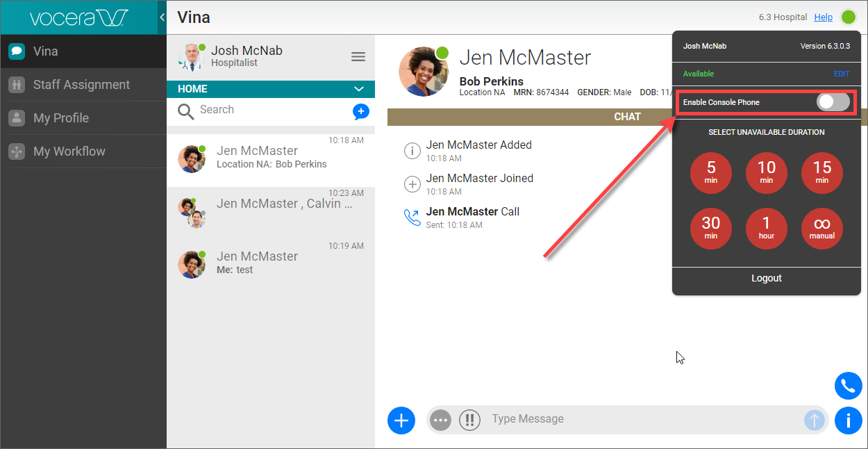Toggle Enable Console Phone switch

[833, 102]
